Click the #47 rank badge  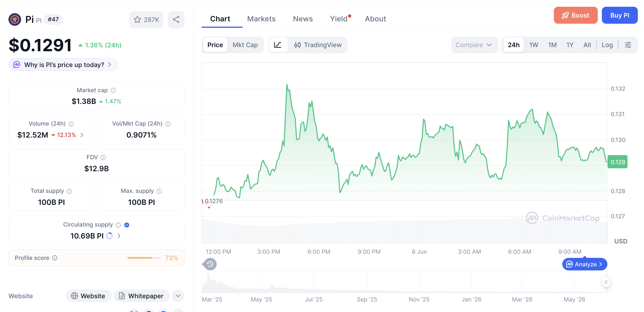[53, 20]
